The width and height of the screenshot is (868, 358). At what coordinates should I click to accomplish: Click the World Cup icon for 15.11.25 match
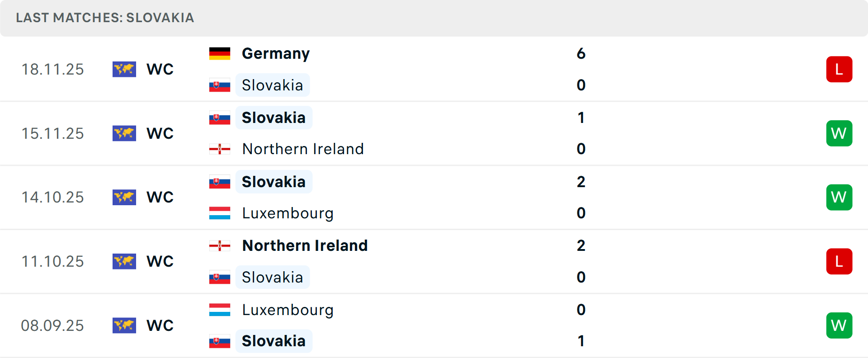pyautogui.click(x=124, y=133)
